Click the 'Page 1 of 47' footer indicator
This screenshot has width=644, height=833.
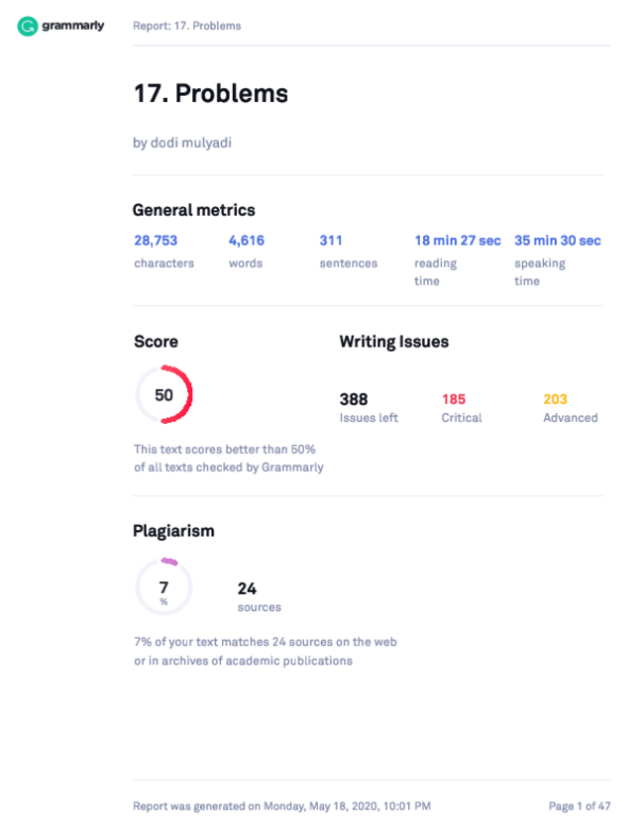tap(580, 806)
